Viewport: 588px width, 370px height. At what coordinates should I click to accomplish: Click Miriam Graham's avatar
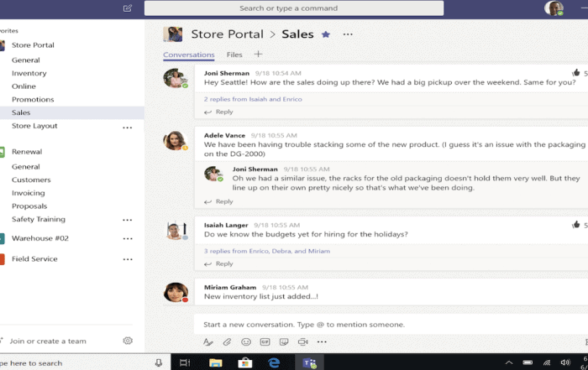tap(176, 292)
